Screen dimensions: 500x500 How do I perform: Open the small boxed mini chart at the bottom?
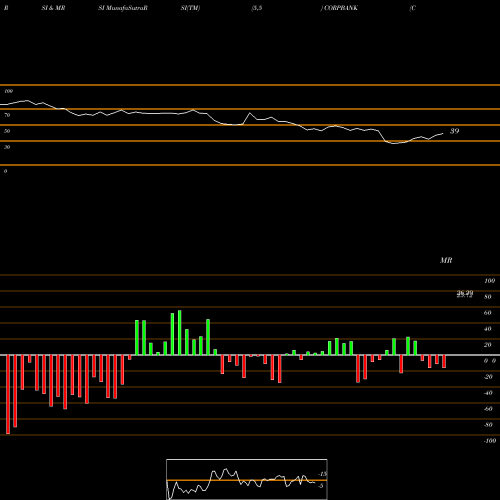[x=247, y=479]
